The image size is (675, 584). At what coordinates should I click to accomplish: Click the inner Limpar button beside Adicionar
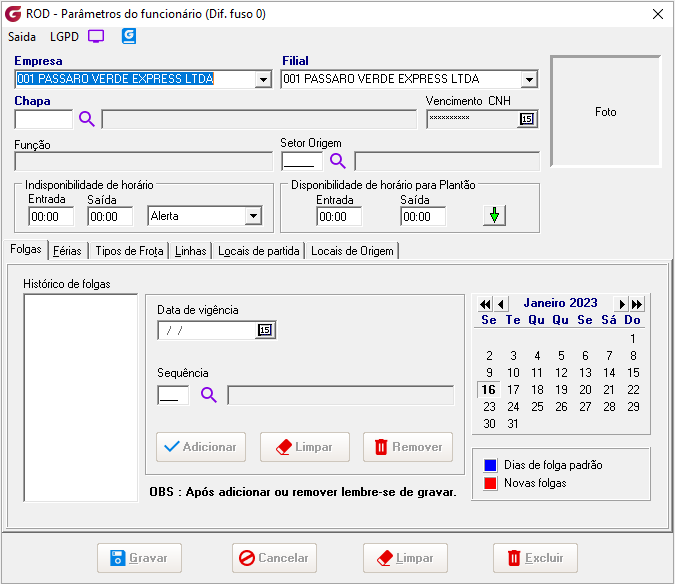(305, 447)
